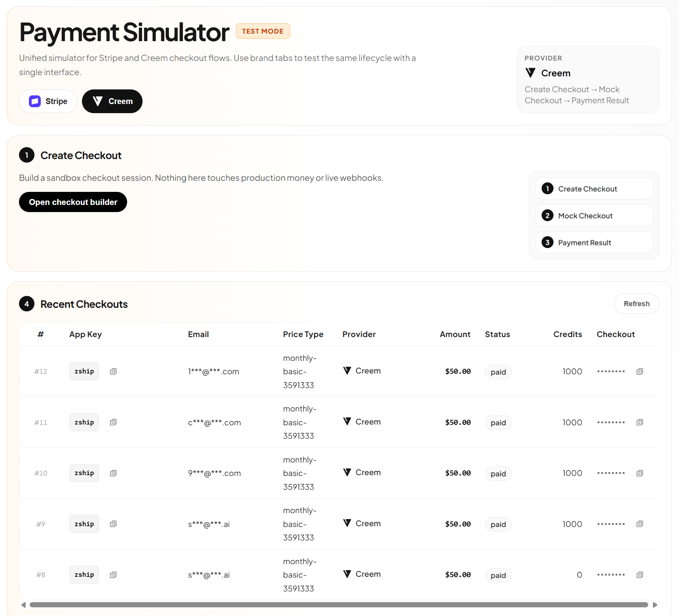Click the 1000 credits value in row #10
The height and width of the screenshot is (616, 679).
click(x=572, y=473)
